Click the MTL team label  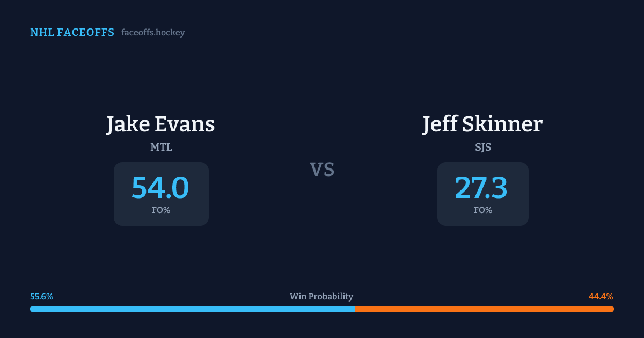161,147
